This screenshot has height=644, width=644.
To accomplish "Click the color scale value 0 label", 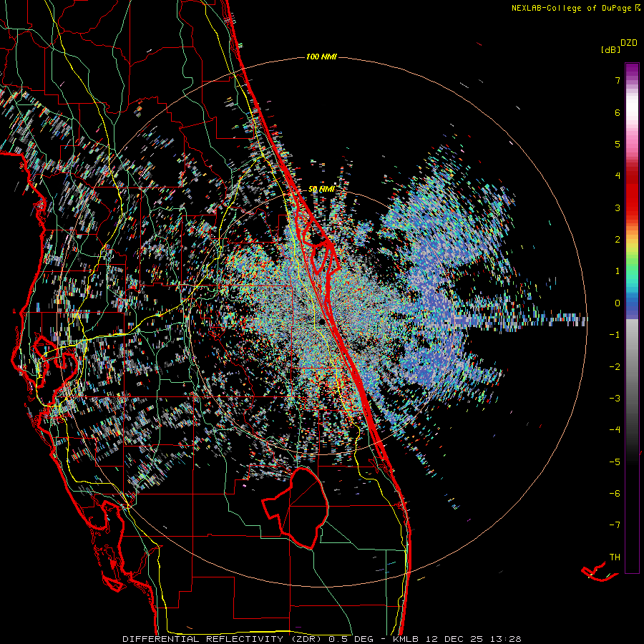I will (618, 303).
